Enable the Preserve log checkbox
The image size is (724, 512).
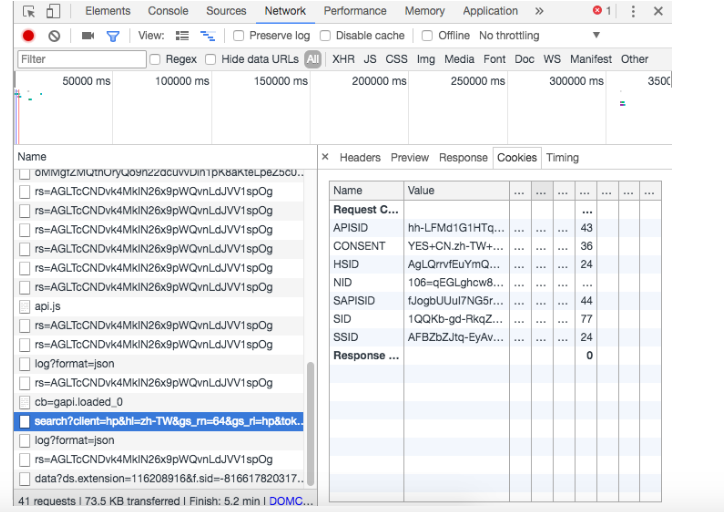[x=238, y=36]
